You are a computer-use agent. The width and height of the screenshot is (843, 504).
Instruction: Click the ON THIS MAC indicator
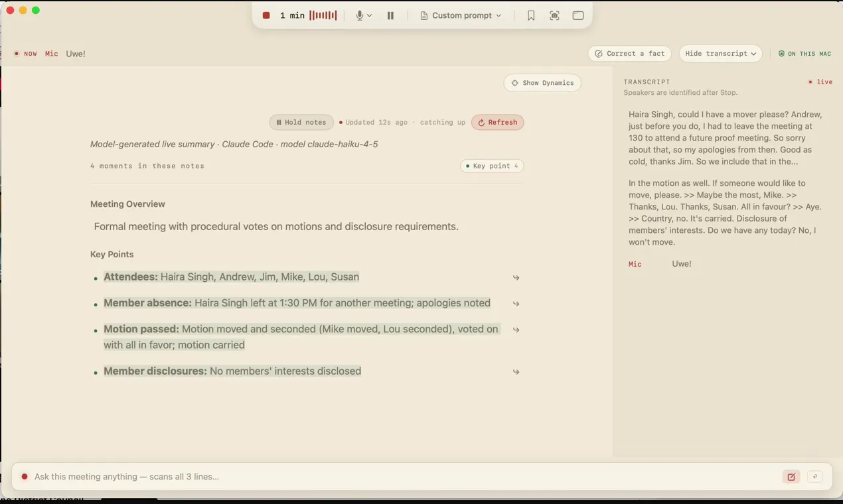click(x=805, y=54)
